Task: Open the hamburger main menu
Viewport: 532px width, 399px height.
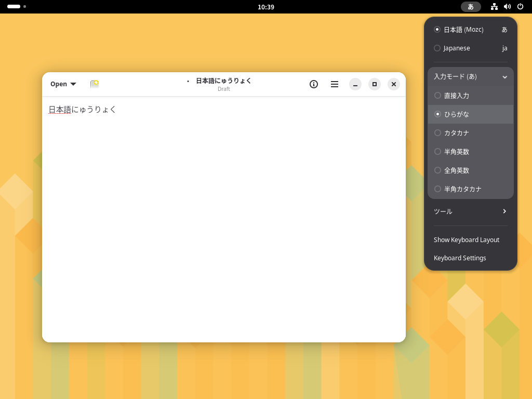Action: point(335,84)
